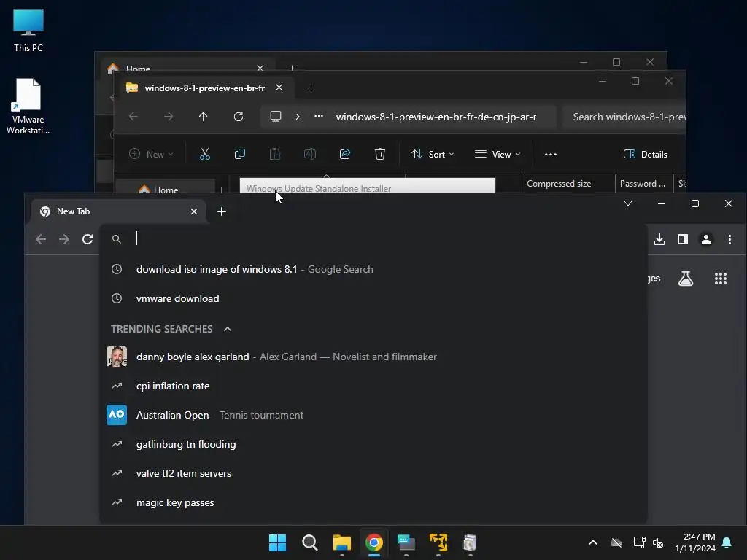Go up one folder in File Explorer
Viewport: 747px width, 560px height.
pos(204,117)
